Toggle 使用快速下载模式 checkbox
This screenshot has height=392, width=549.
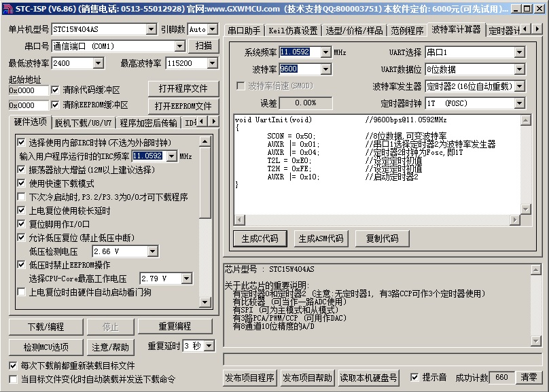[21, 183]
